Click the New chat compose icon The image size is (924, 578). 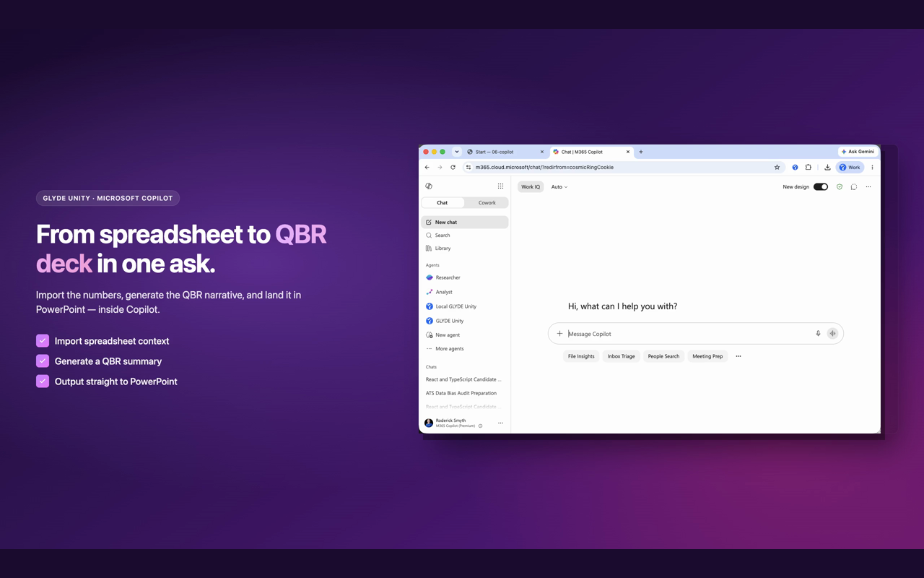click(429, 223)
